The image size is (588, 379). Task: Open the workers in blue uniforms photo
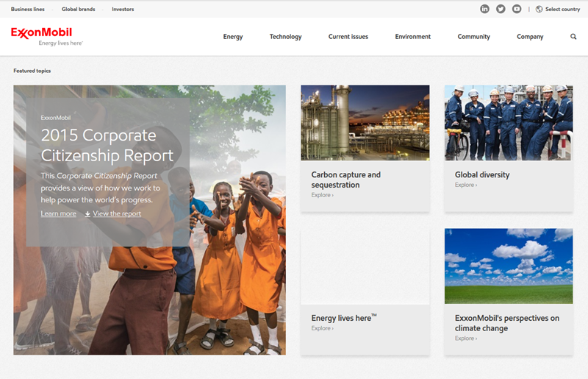(509, 123)
